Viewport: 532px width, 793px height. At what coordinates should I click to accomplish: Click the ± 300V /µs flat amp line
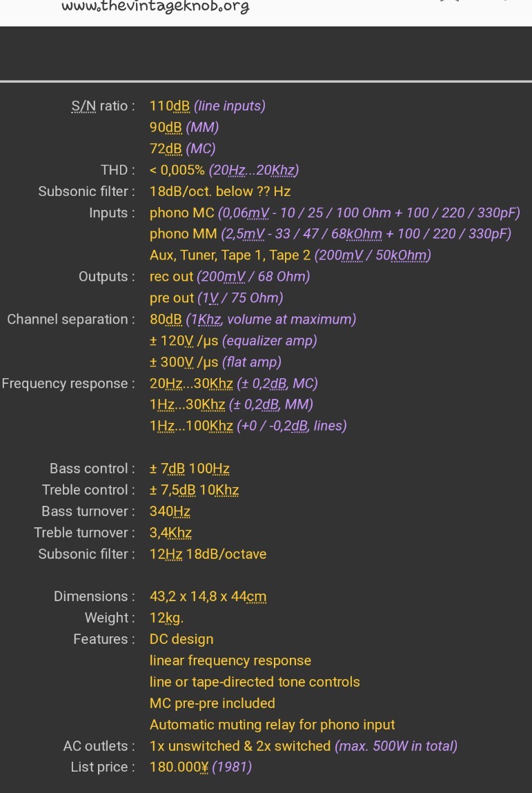(x=215, y=362)
